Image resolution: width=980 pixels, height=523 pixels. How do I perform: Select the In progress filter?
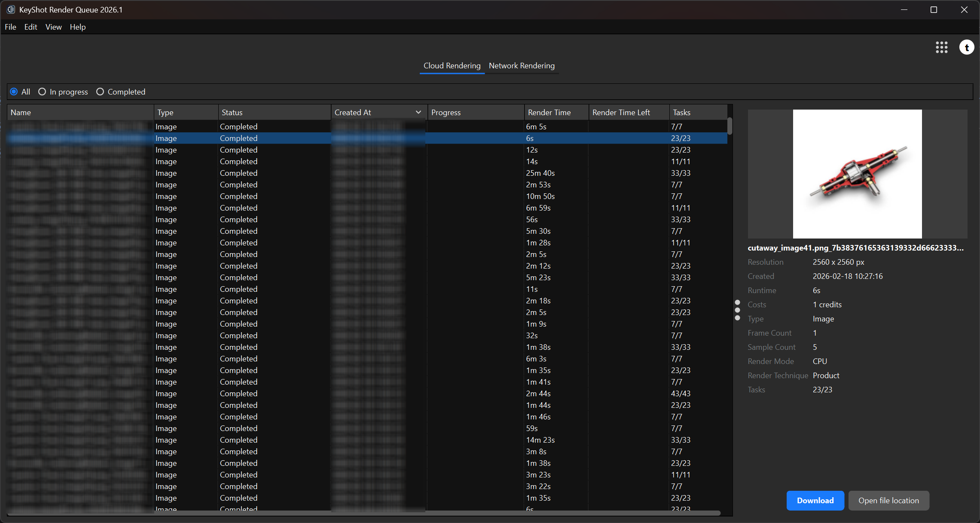pos(42,92)
